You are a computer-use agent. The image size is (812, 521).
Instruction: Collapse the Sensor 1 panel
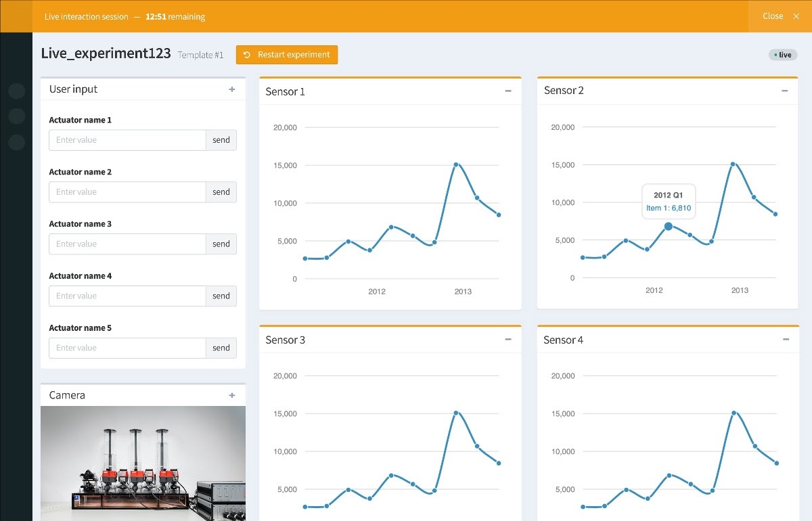tap(508, 91)
